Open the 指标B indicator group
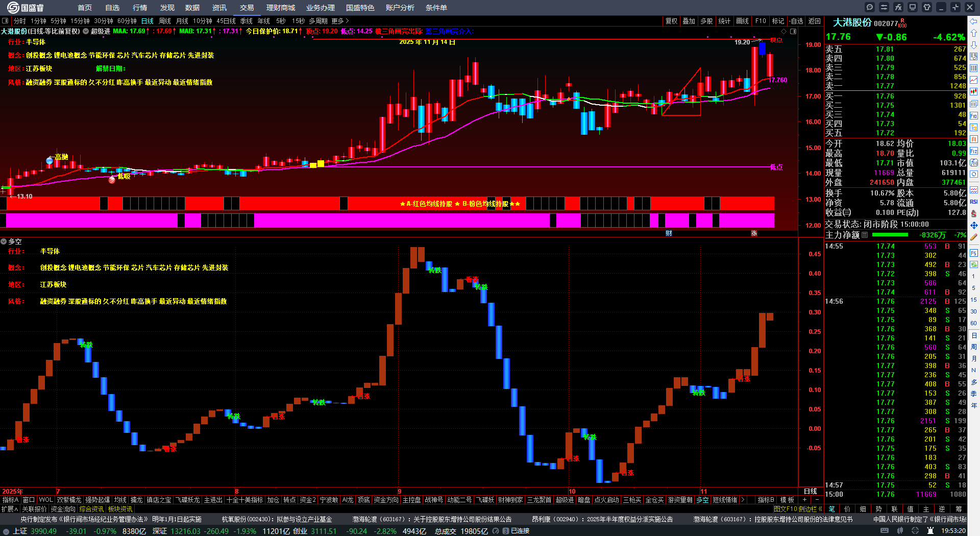This screenshot has width=980, height=536. pos(766,500)
